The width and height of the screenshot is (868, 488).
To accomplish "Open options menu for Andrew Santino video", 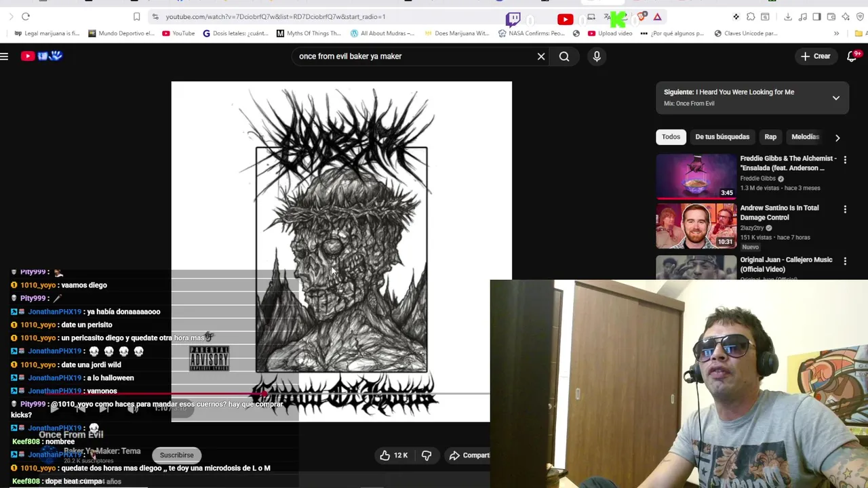I will [845, 209].
